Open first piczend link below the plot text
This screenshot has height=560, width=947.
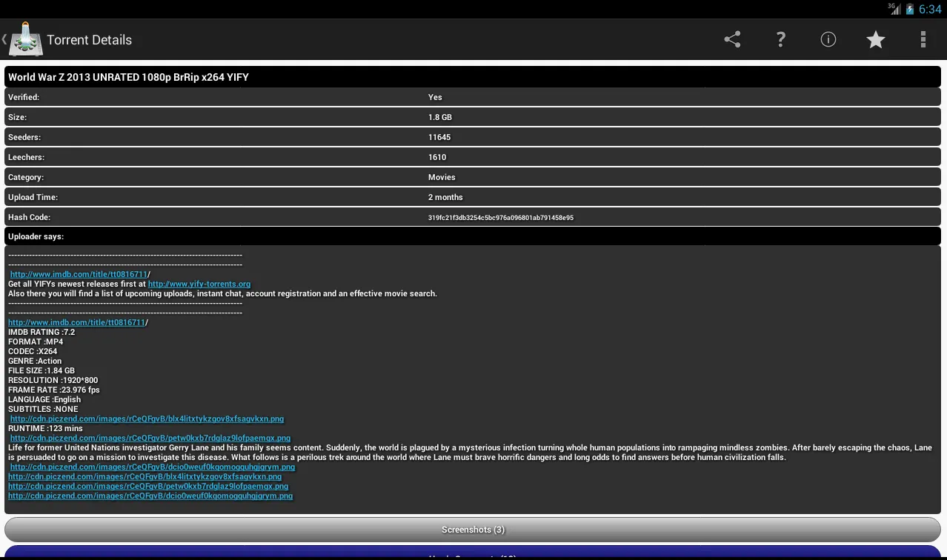153,467
